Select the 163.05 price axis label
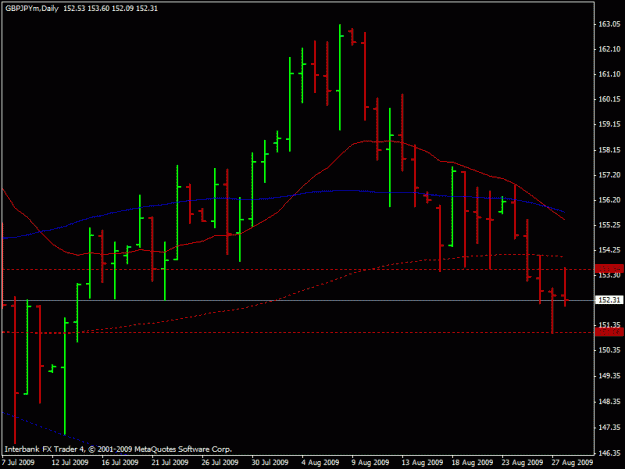 [609, 24]
